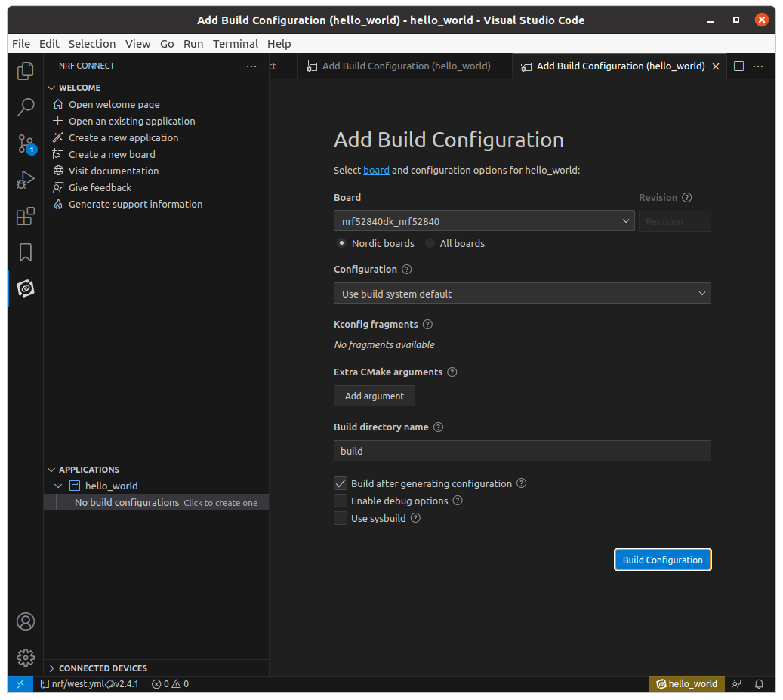
Task: Open errors and warnings count in status bar
Action: [x=171, y=684]
